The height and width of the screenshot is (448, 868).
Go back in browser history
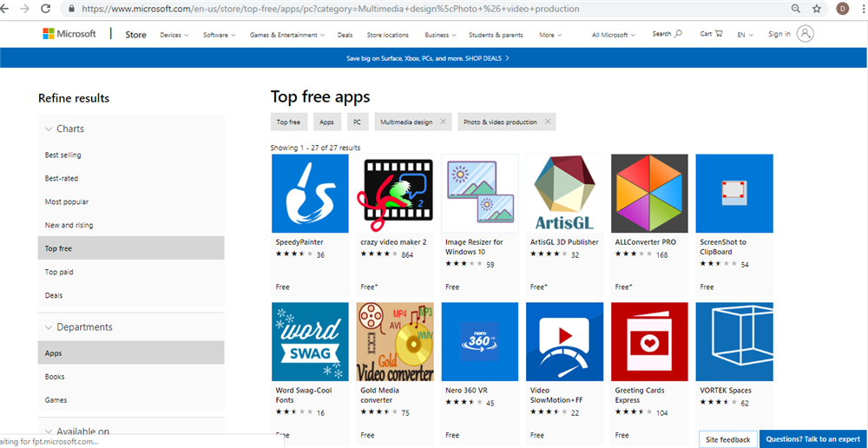coord(4,9)
